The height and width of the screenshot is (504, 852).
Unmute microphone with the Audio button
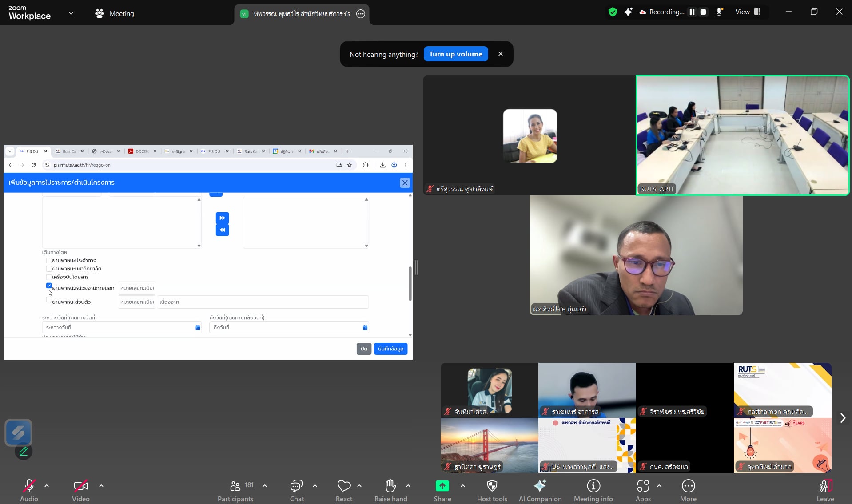29,490
